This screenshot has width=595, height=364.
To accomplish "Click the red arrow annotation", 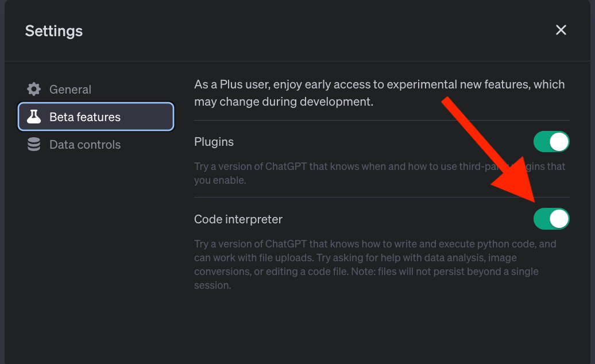I will point(488,149).
